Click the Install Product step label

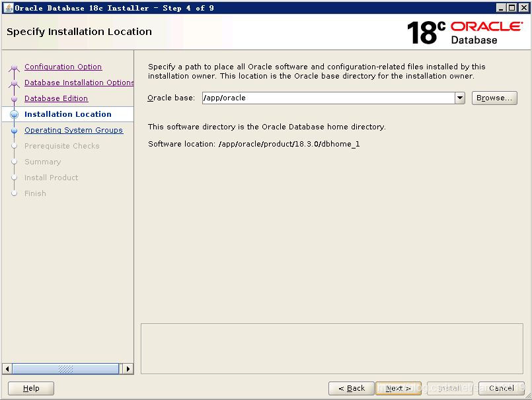coord(52,178)
